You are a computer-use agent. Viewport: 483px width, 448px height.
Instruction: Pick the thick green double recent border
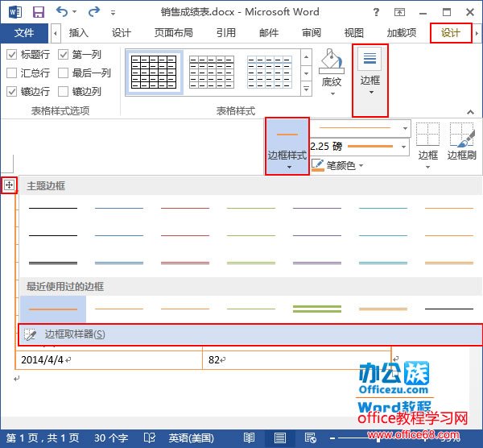317,309
